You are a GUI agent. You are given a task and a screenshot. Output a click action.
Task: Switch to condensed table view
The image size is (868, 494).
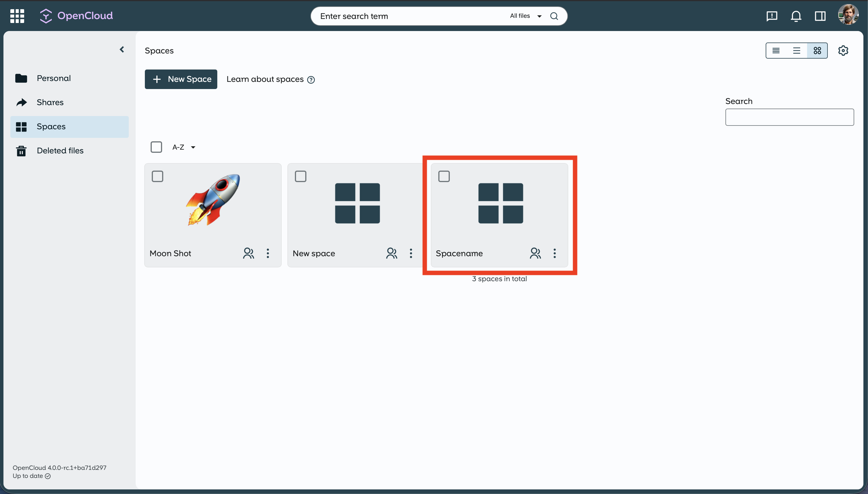click(776, 51)
